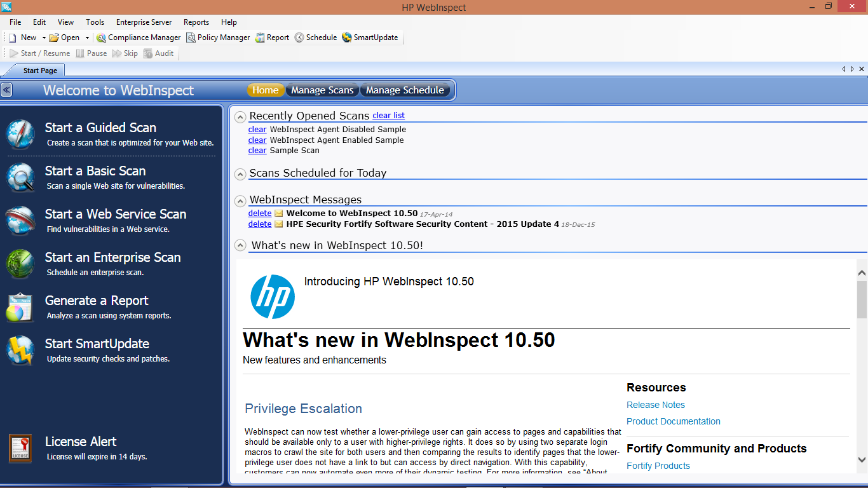Click the Web Service Scan globe icon
Viewport: 868px width, 488px height.
(x=20, y=220)
